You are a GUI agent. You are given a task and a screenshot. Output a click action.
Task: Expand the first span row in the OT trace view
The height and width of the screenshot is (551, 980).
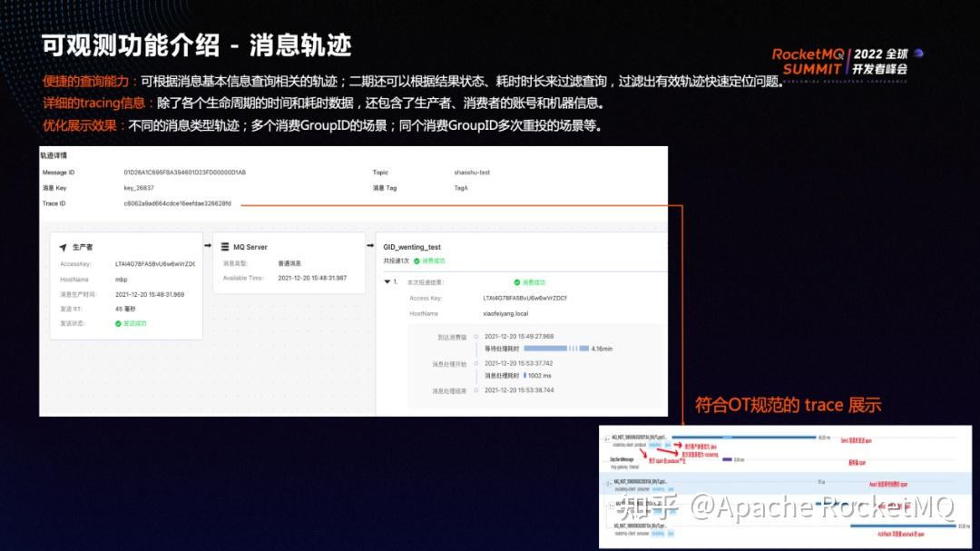[606, 438]
